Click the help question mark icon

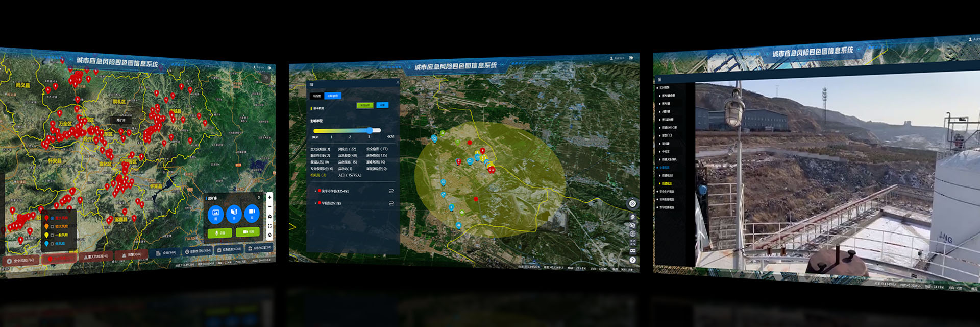[632, 260]
